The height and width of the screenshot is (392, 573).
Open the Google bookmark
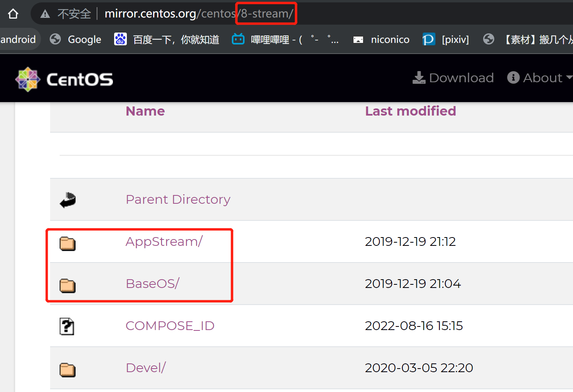[84, 39]
